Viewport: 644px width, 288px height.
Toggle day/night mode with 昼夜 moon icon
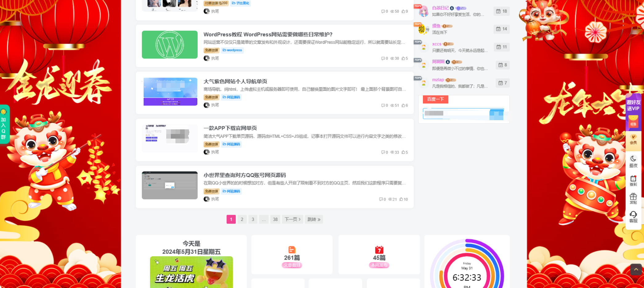[x=633, y=161]
